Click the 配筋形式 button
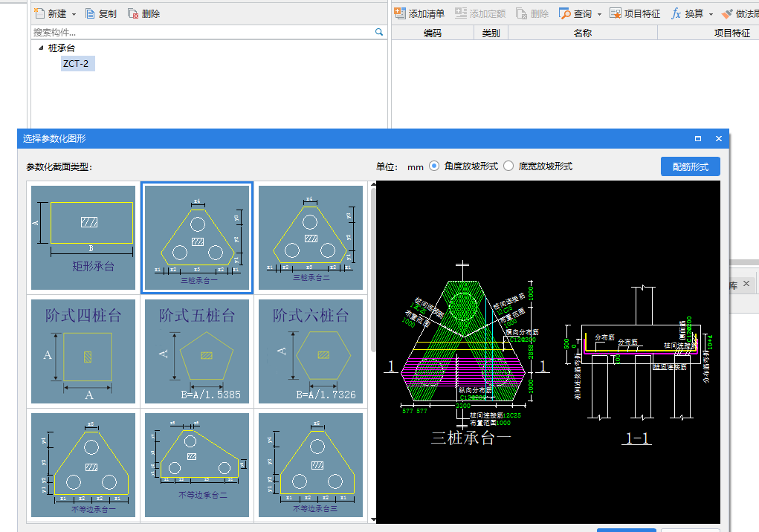The height and width of the screenshot is (532, 759). [691, 166]
